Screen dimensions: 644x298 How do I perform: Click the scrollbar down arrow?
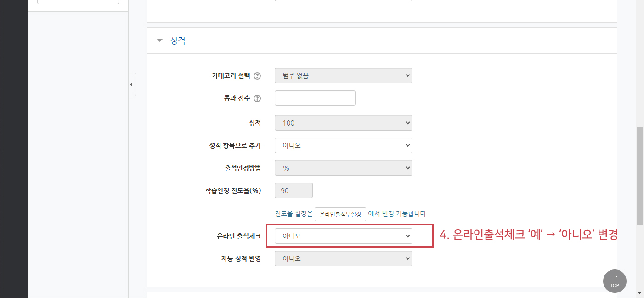[639, 293]
